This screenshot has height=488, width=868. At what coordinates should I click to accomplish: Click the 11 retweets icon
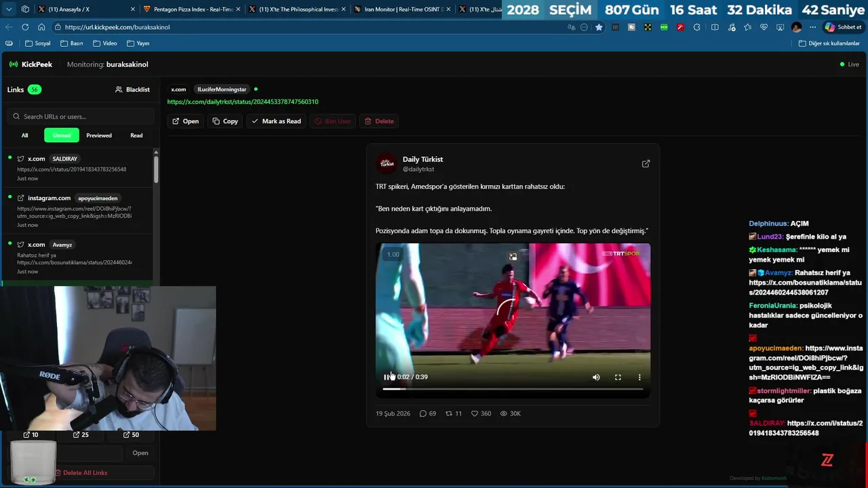[x=449, y=413]
